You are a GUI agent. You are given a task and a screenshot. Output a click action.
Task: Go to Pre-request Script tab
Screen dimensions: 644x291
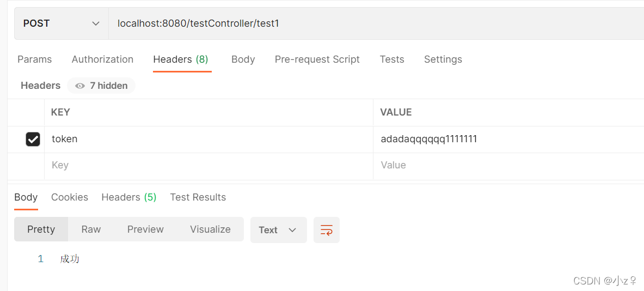coord(317,59)
